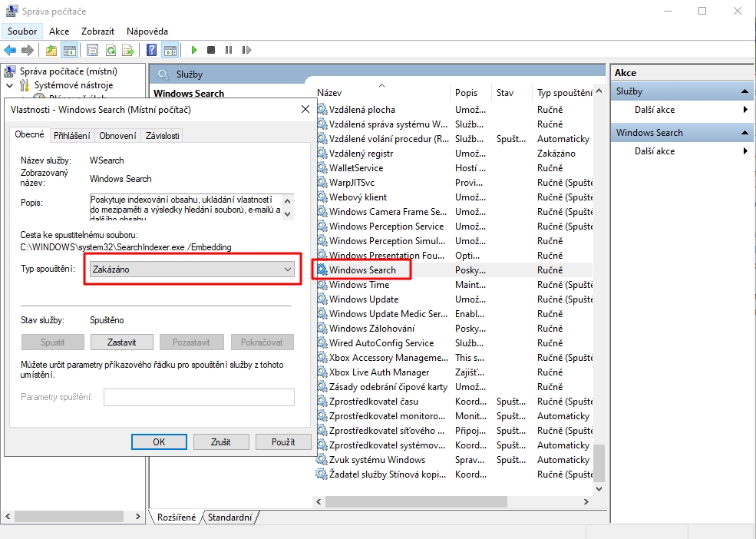Expand Další akce arrow under Služby

click(x=745, y=110)
